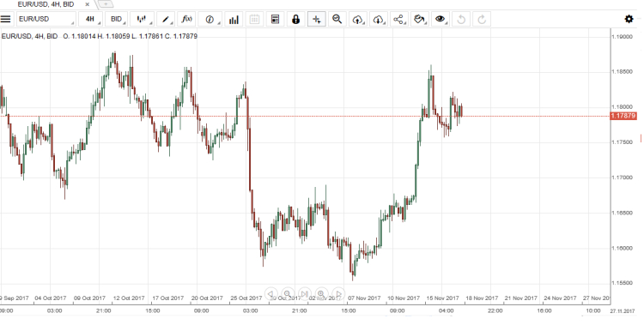The height and width of the screenshot is (325, 644).
Task: Click the magnifier zoom tool
Action: click(337, 19)
